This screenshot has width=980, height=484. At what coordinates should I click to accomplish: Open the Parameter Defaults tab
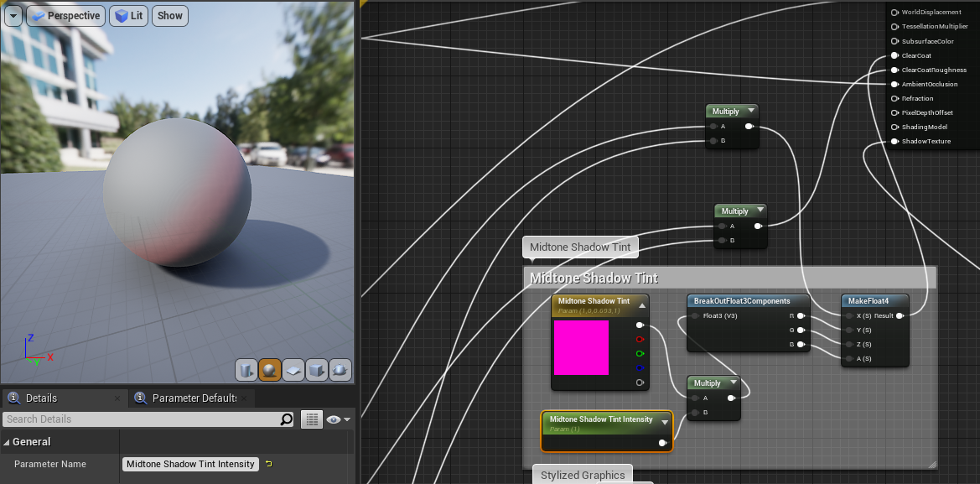coord(193,398)
